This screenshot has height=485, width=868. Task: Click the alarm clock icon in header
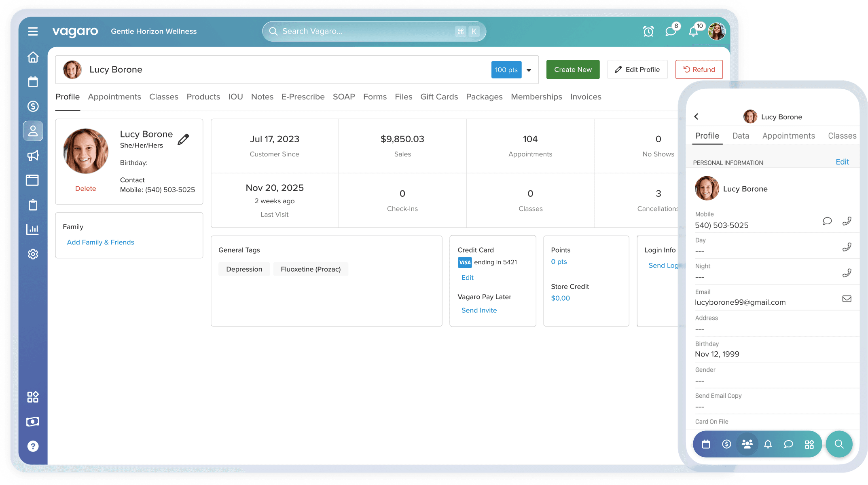coord(648,32)
